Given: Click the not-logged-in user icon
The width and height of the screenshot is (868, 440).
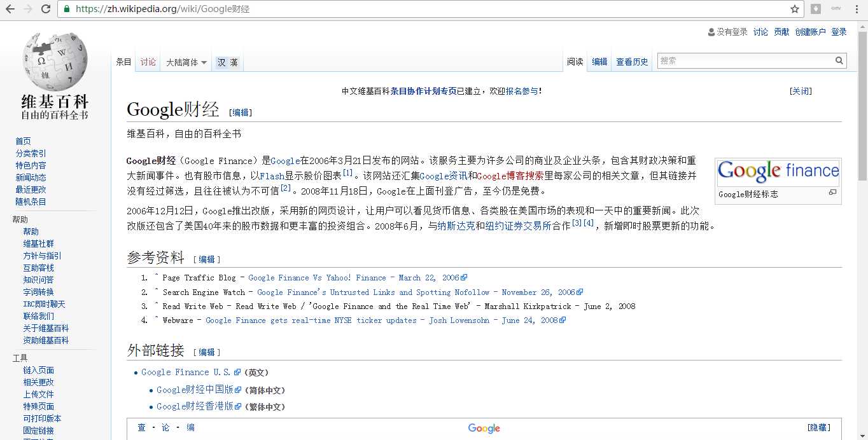Looking at the screenshot, I should coord(711,32).
